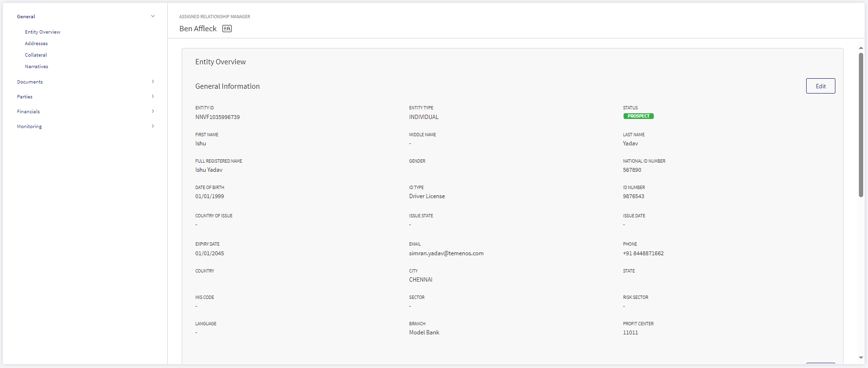The image size is (868, 368).
Task: Click the Entity Overview section heading
Action: [x=220, y=62]
